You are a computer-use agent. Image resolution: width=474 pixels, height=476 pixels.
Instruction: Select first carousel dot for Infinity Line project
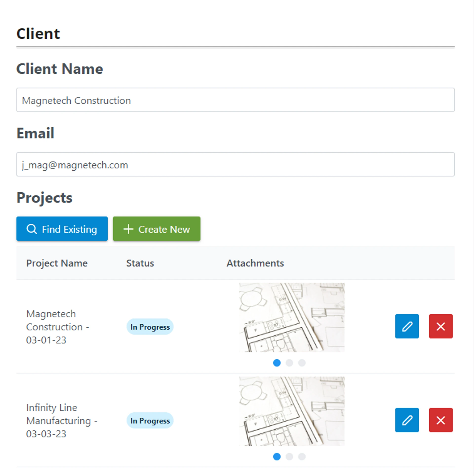point(277,457)
